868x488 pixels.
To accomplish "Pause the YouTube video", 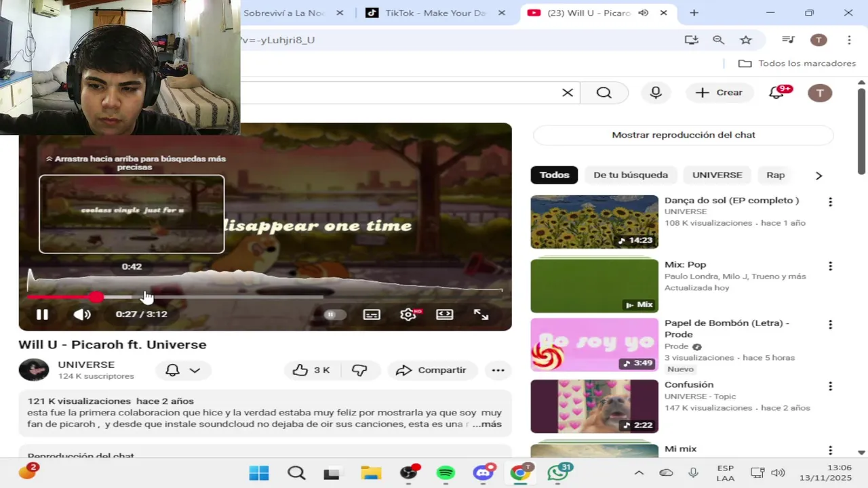I will pos(42,314).
